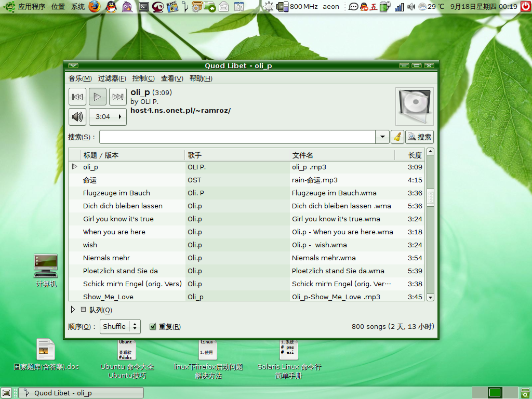Image resolution: width=532 pixels, height=399 pixels.
Task: Focus the search text field
Action: point(237,137)
